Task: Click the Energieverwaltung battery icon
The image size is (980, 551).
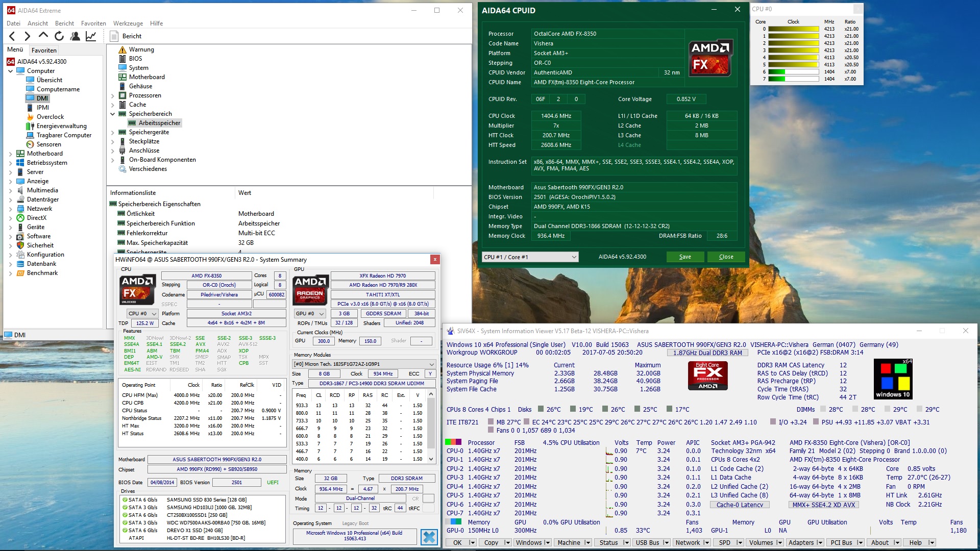Action: coord(30,126)
